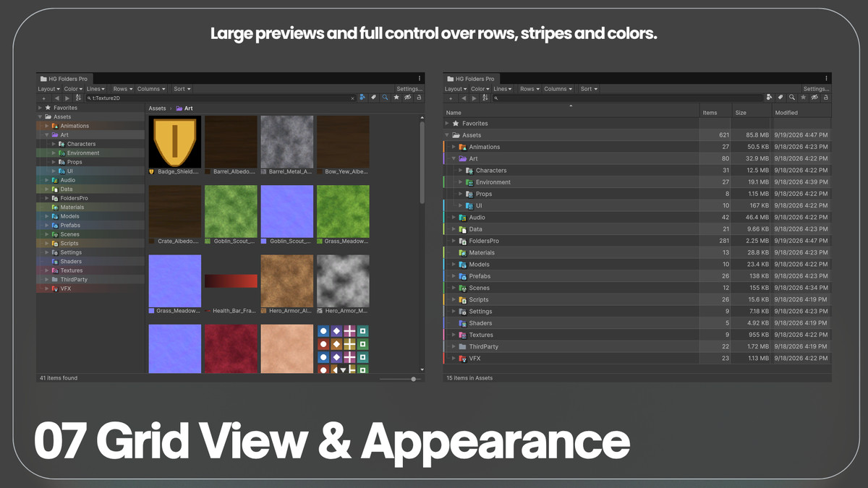Screen dimensions: 868x488
Task: Clear the t:Texture2D search with the X
Action: (x=352, y=98)
